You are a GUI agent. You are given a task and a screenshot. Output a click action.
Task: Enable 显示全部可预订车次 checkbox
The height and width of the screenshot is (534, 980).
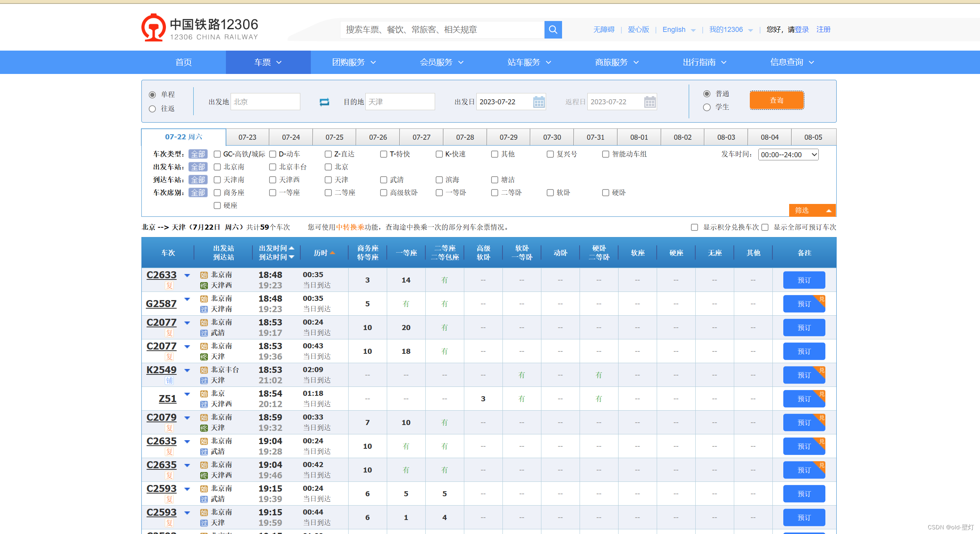[765, 227]
